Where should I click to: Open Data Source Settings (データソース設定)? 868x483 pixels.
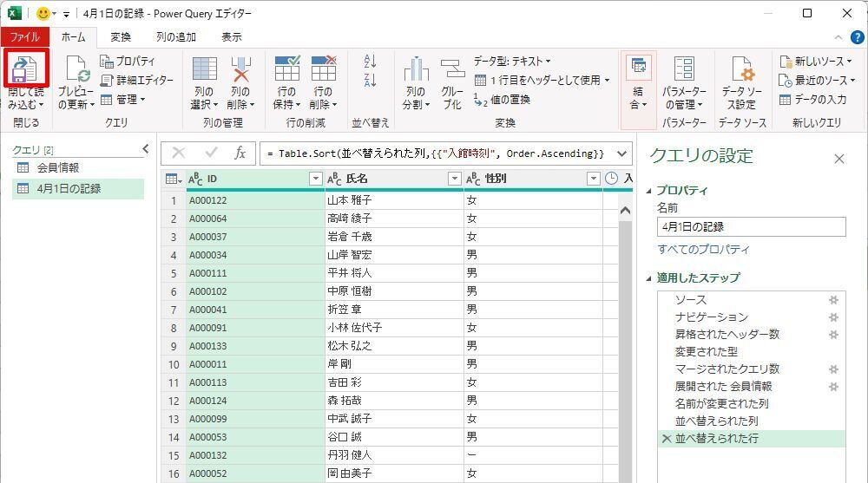(x=742, y=82)
